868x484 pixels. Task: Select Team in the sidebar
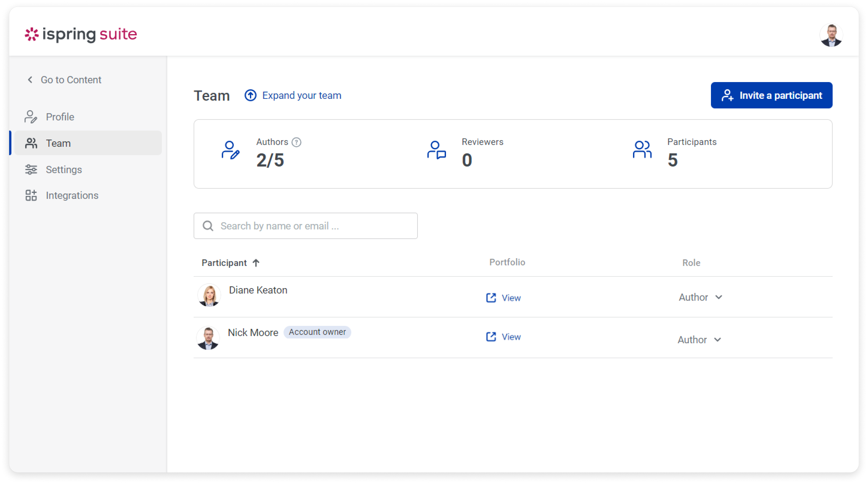(x=58, y=143)
